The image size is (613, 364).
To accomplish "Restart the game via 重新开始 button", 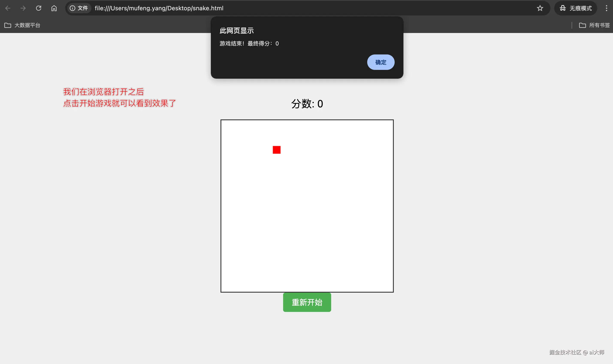I will (x=307, y=302).
